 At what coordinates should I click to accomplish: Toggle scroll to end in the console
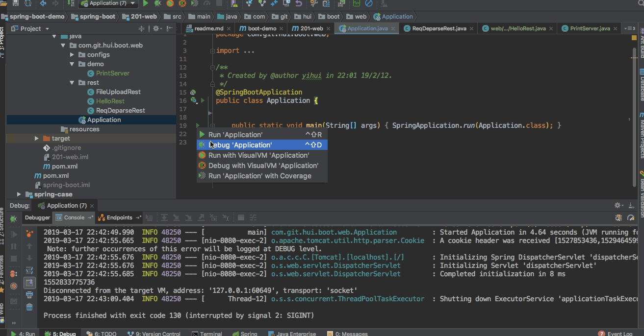coord(29,283)
